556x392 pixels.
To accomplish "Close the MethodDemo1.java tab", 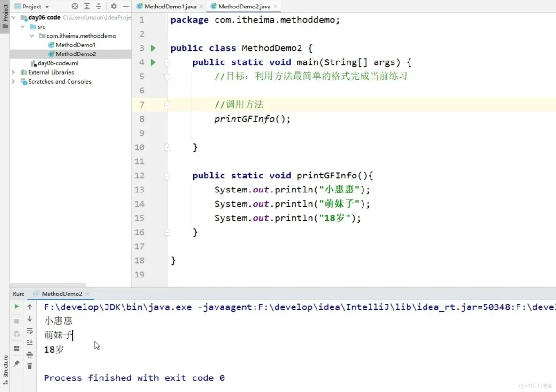I will [x=201, y=7].
